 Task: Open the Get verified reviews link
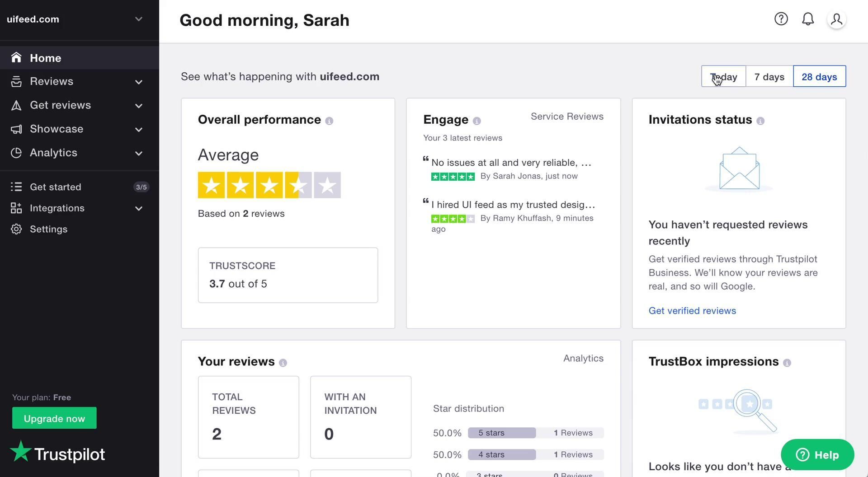692,311
